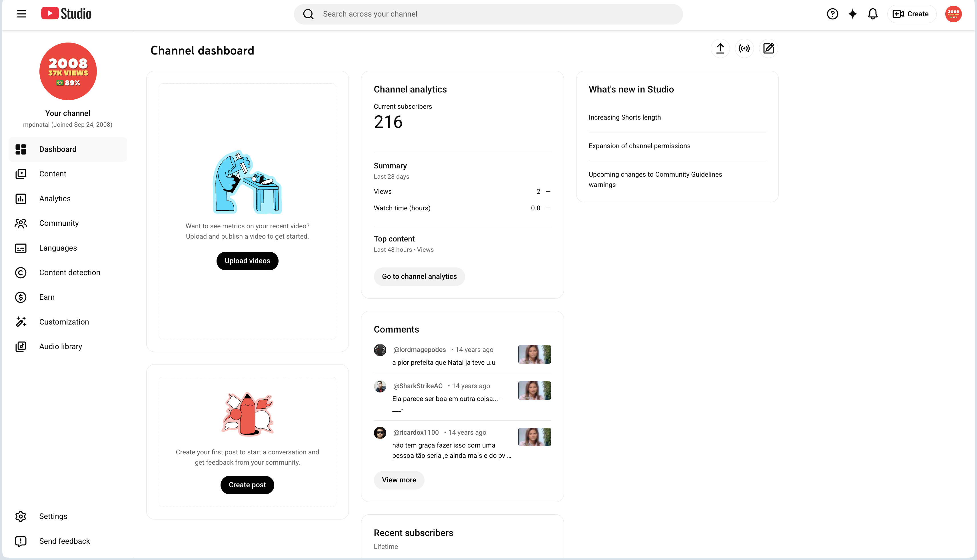Screen dimensions: 977x560
Task: Click View more under Comments
Action: click(399, 480)
